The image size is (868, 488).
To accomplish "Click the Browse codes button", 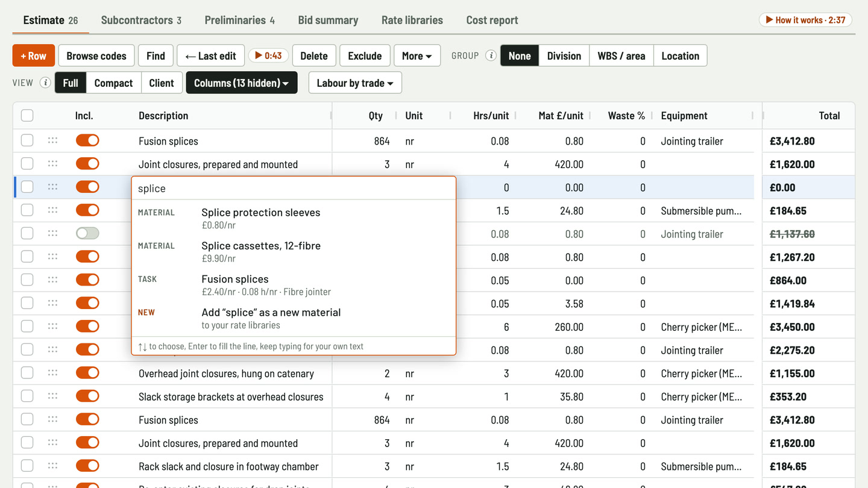I will (x=96, y=56).
